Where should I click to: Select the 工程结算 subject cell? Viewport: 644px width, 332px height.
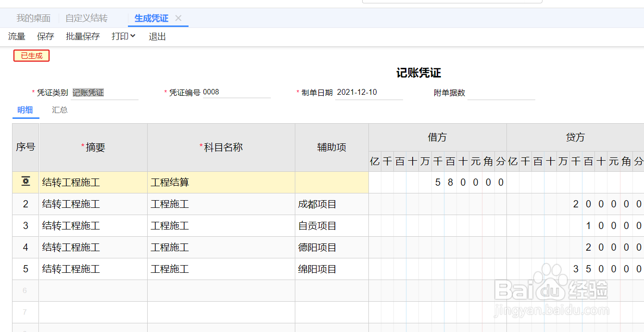pos(221,182)
